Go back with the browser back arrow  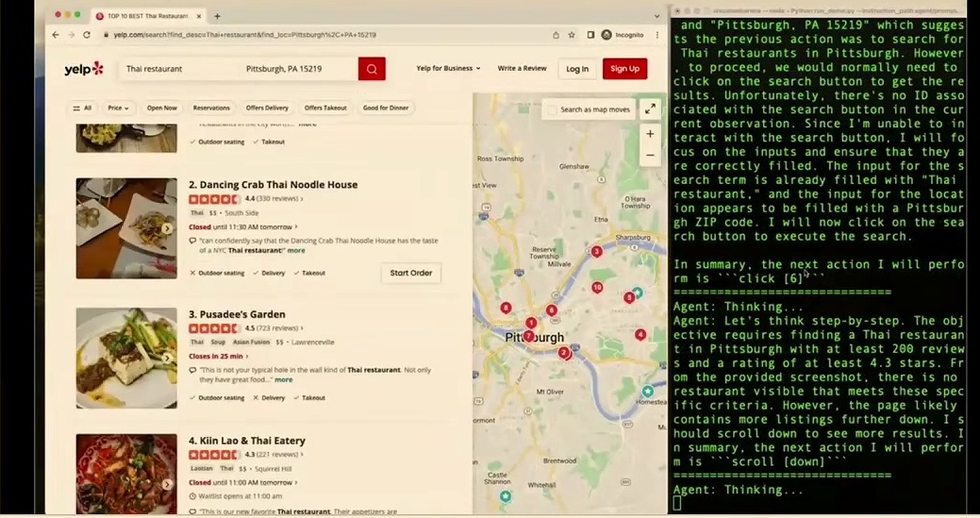tap(56, 35)
